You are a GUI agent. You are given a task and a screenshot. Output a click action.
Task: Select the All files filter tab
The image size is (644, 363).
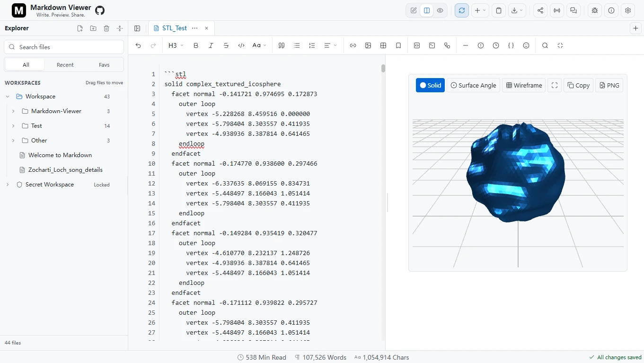pos(26,65)
